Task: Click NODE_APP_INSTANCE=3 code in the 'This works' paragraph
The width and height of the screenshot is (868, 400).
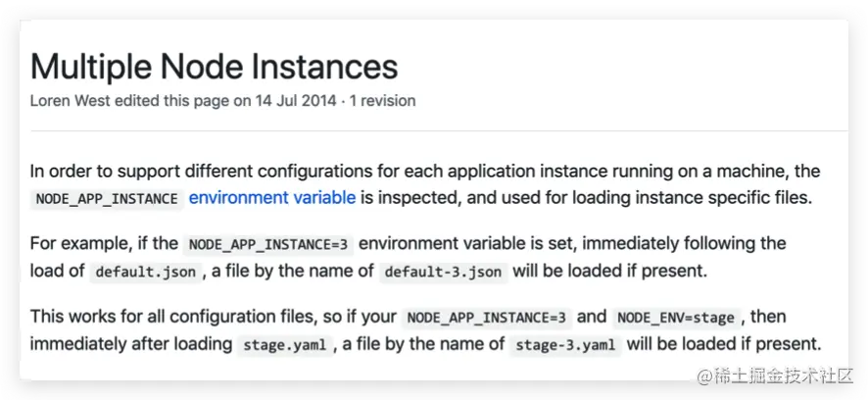Action: click(x=487, y=318)
